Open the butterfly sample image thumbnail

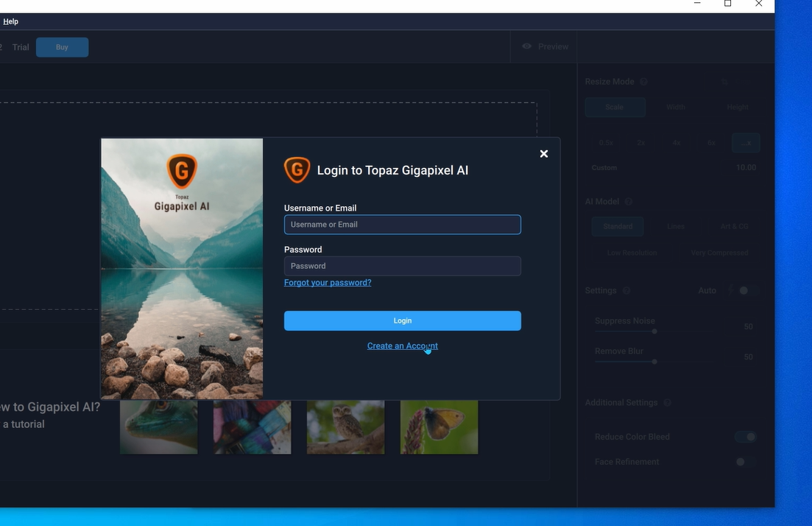439,427
